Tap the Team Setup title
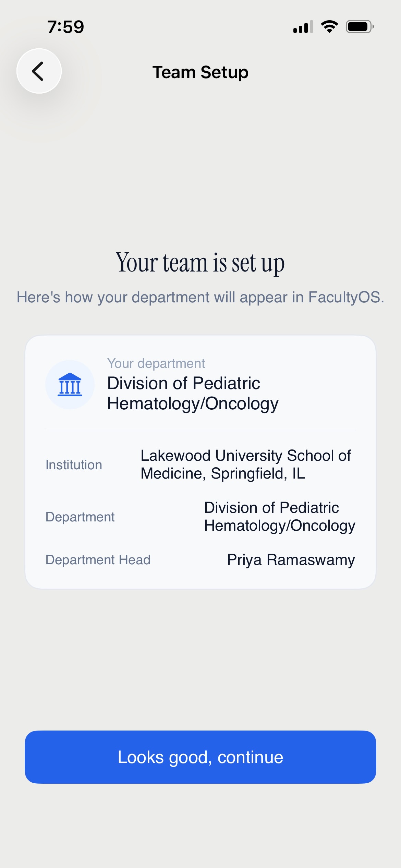Viewport: 401px width, 868px height. [x=200, y=72]
